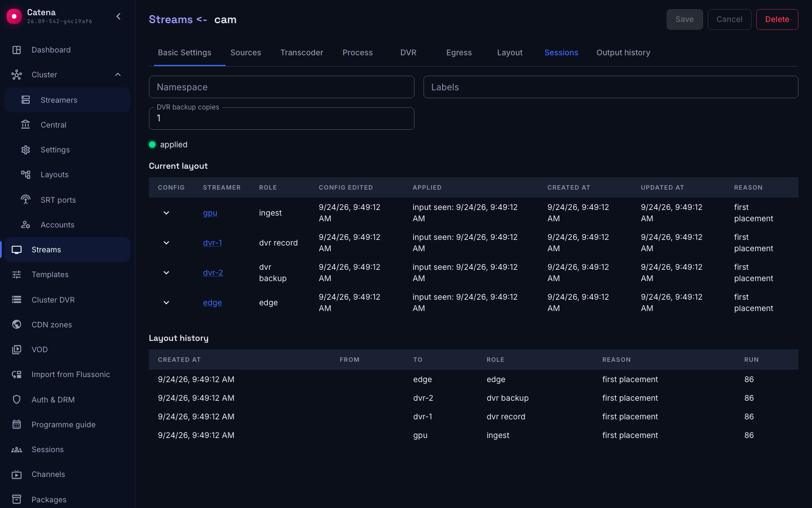Open Cluster DVR in the sidebar

pos(67,300)
